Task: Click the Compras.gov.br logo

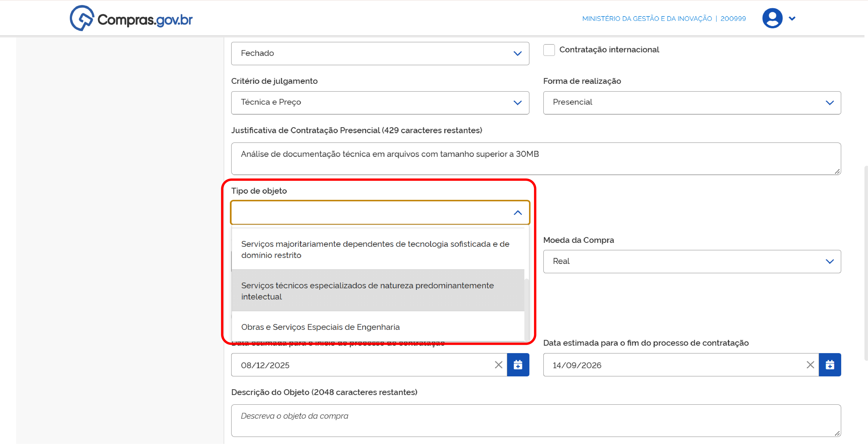Action: point(131,19)
